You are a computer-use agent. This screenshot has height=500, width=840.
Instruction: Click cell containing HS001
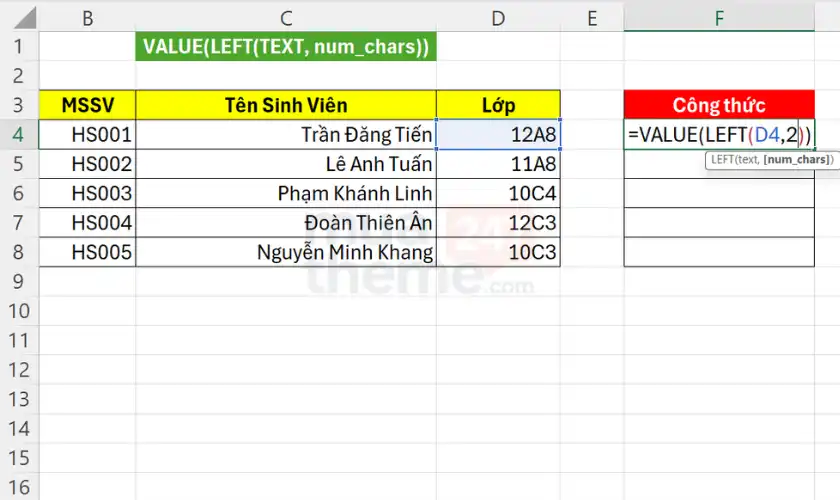(x=87, y=134)
